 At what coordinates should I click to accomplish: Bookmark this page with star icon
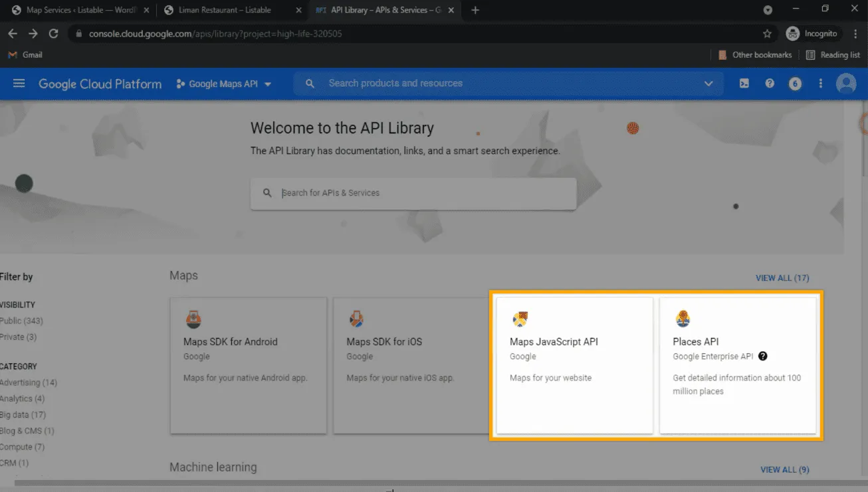click(767, 33)
